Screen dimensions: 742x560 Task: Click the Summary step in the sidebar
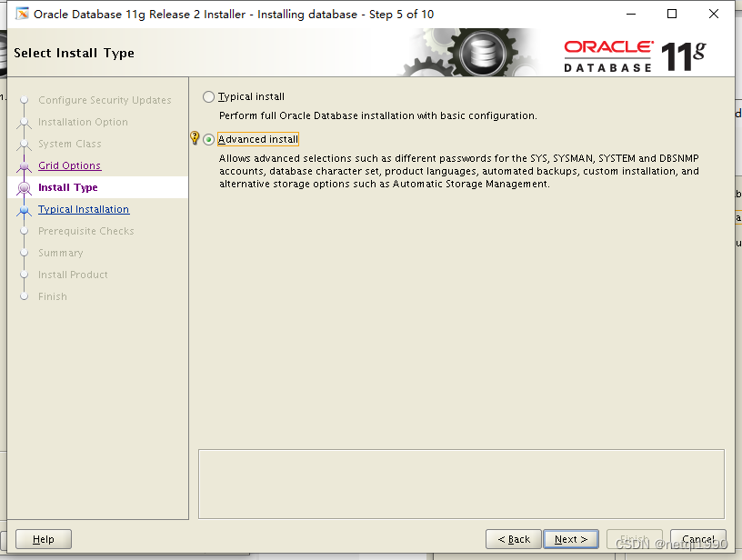(x=62, y=253)
